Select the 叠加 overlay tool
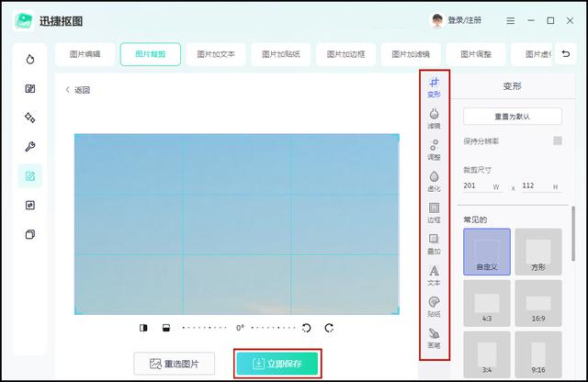 coord(434,244)
